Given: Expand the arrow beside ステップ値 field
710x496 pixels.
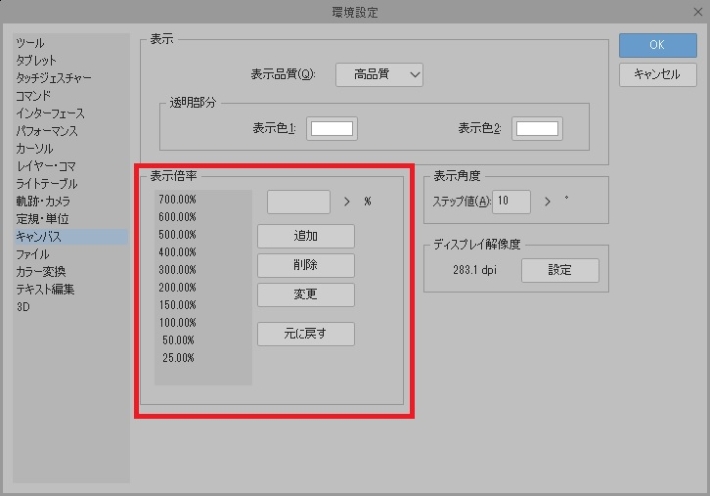Looking at the screenshot, I should (x=547, y=202).
